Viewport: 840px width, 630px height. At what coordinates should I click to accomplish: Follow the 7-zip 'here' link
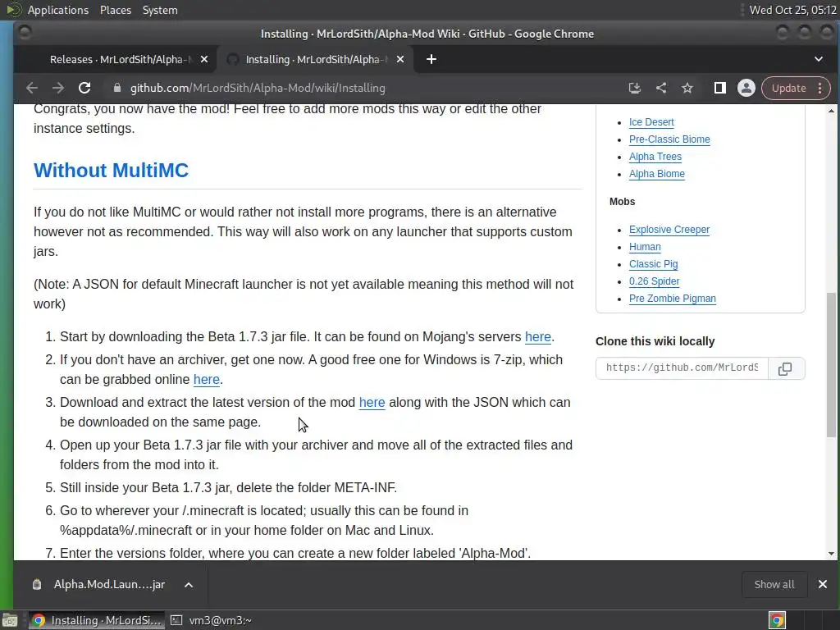tap(206, 379)
